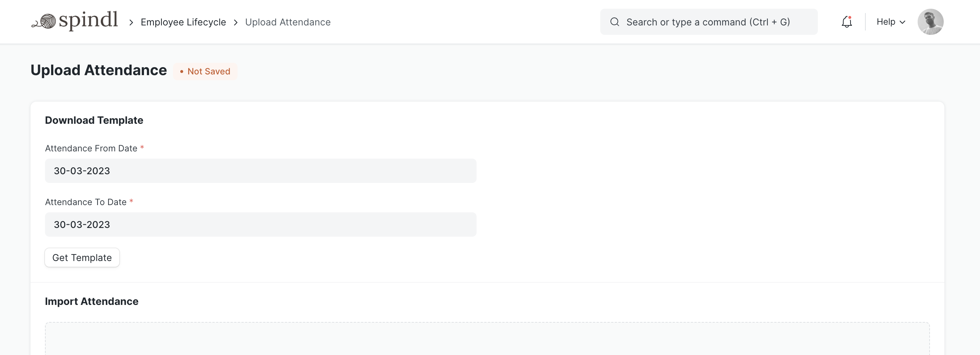Click the red notification indicator dot

click(x=850, y=17)
